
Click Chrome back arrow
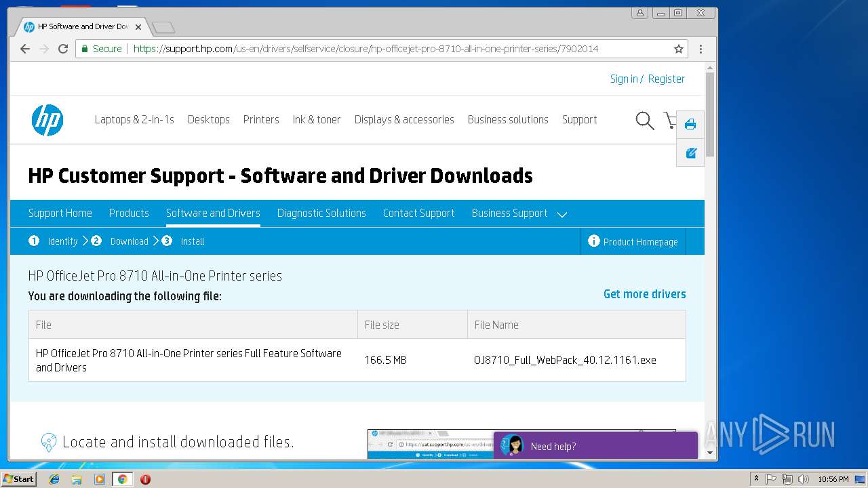pyautogui.click(x=25, y=49)
